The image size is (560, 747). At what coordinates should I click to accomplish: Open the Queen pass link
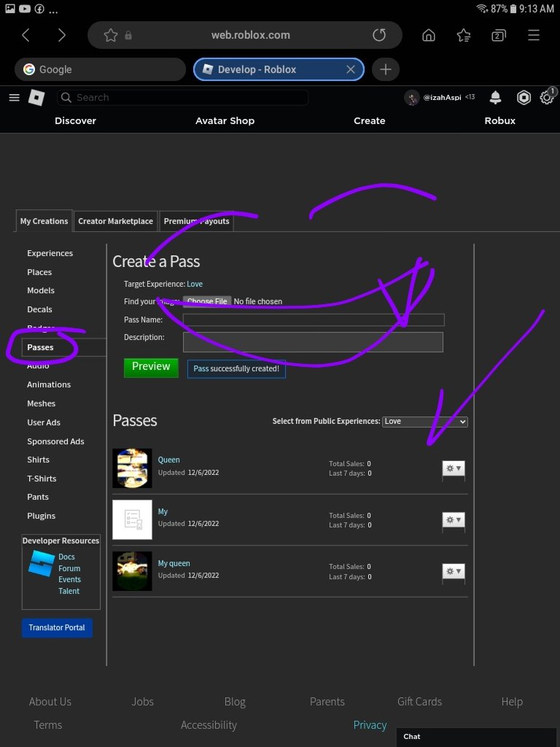pos(169,460)
